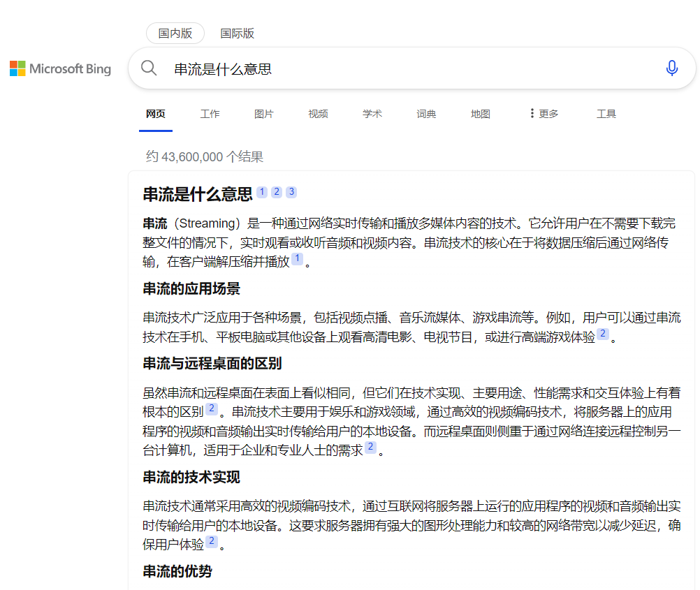The image size is (700, 590).
Task: Click the 词典 navigation link
Action: click(x=426, y=113)
